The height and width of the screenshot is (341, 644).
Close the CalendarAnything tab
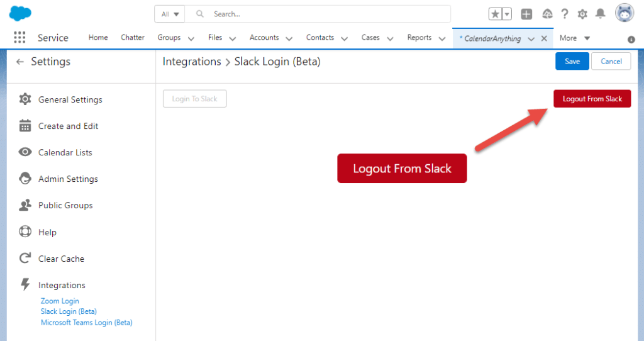544,38
